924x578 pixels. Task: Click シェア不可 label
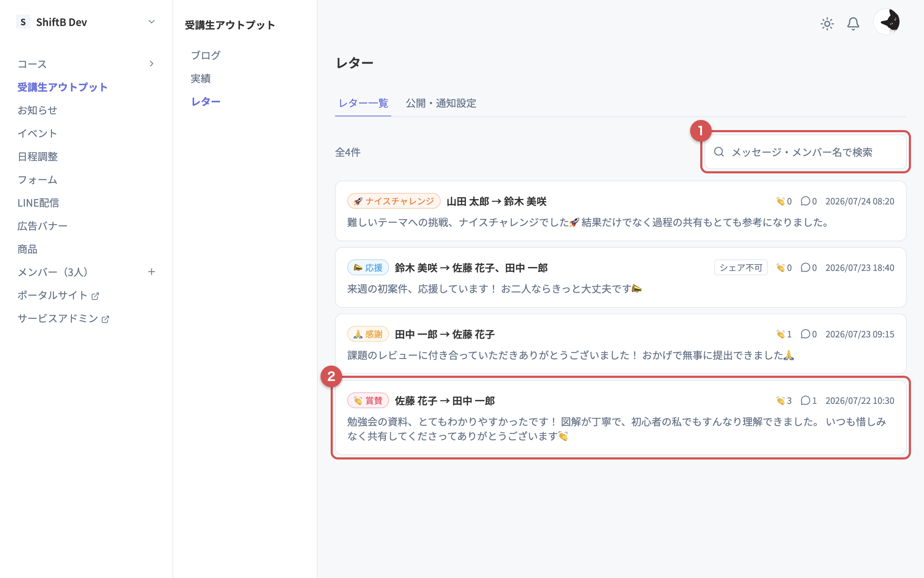click(741, 268)
